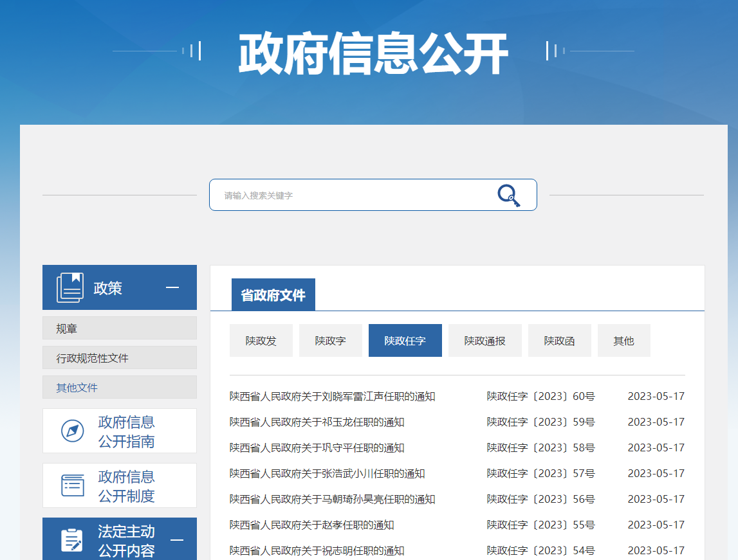Collapse the 法定主动公开内容 section
This screenshot has width=738, height=560.
(x=176, y=540)
